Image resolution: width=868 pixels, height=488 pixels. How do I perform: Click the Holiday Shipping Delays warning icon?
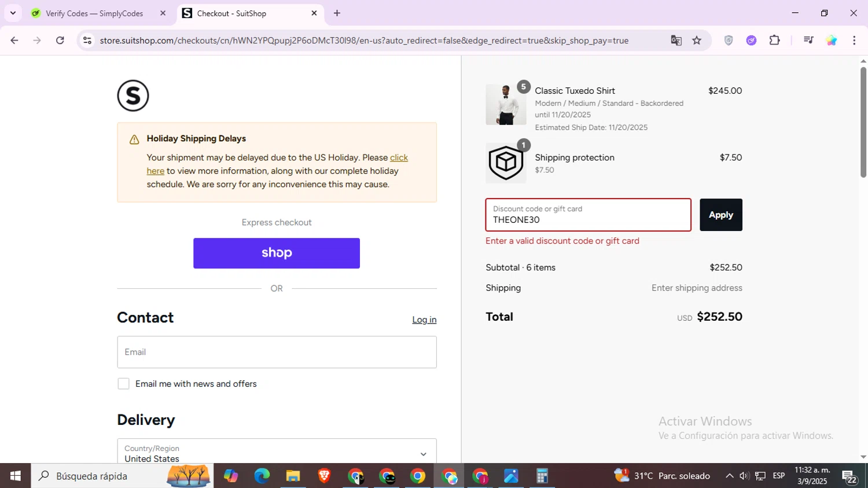pyautogui.click(x=134, y=140)
